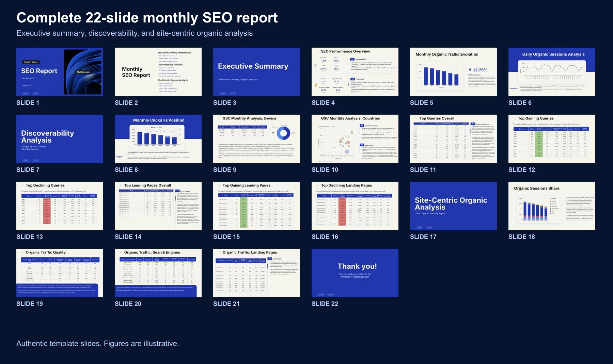Screen dimensions: 613x364
Task: Select the Slide 2 Monthly SEO Report contents thumbnail
Action: click(x=158, y=72)
